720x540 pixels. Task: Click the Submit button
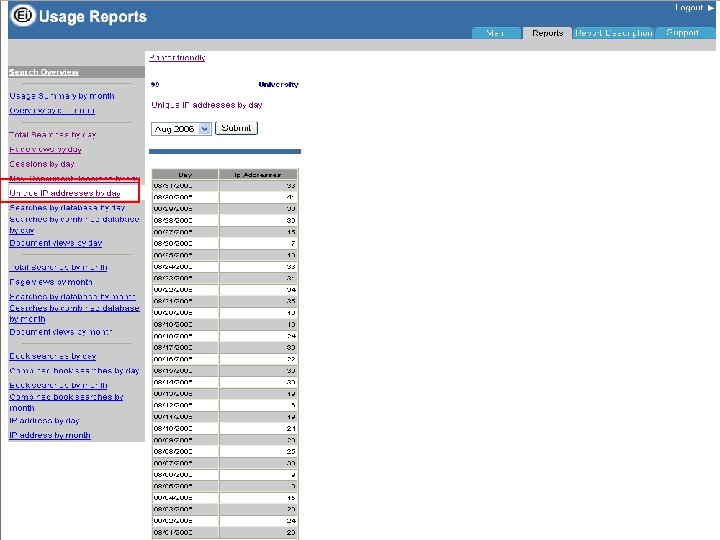236,128
